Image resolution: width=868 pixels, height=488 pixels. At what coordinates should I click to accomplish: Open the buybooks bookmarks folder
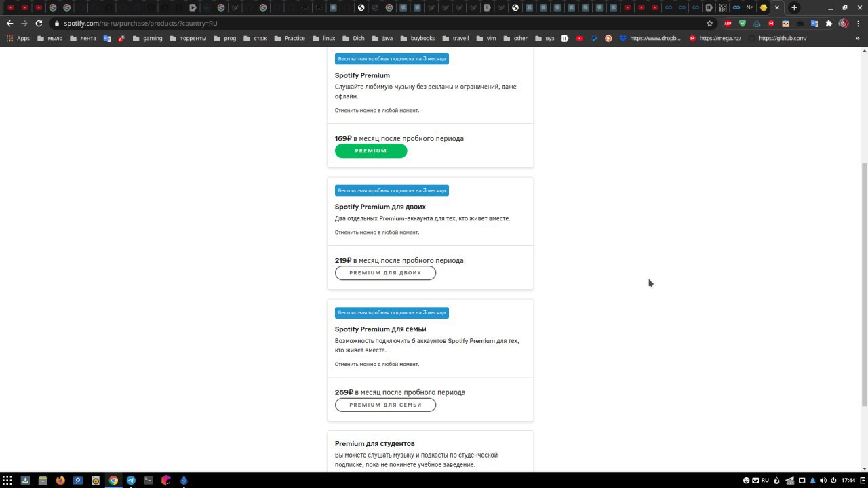pyautogui.click(x=418, y=39)
